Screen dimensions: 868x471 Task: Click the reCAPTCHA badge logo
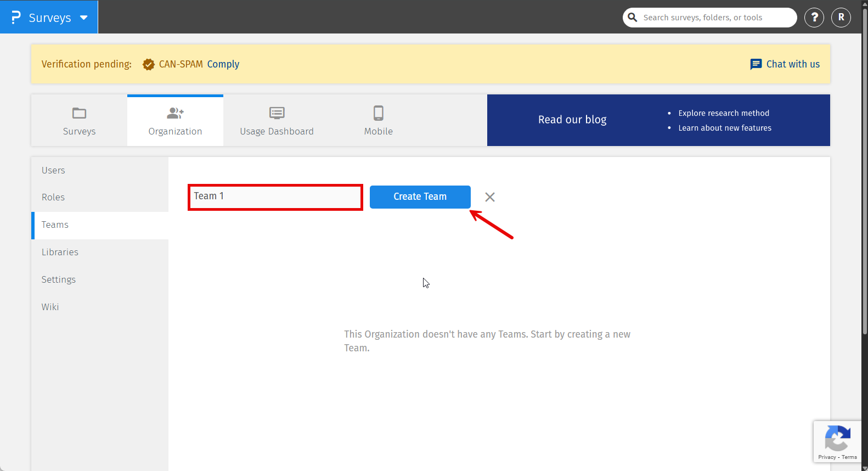click(837, 439)
